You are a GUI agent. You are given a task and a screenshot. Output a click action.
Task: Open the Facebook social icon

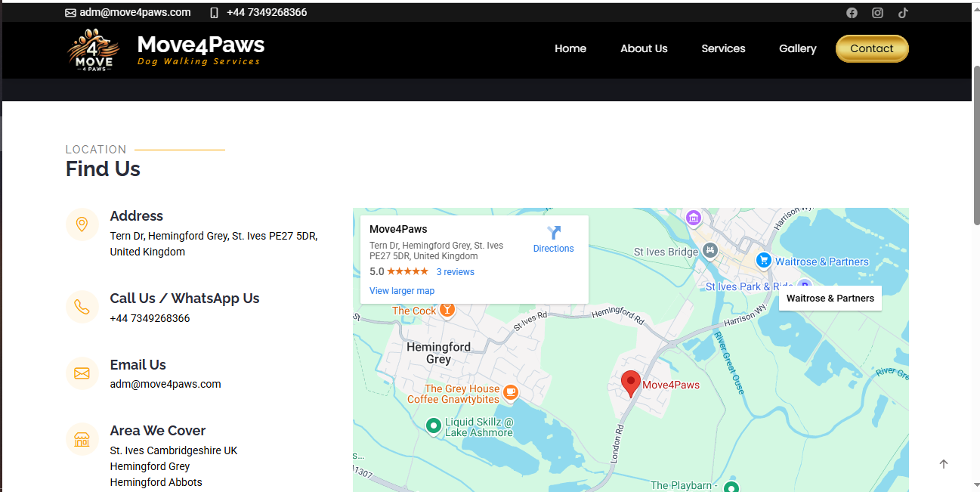coord(852,13)
